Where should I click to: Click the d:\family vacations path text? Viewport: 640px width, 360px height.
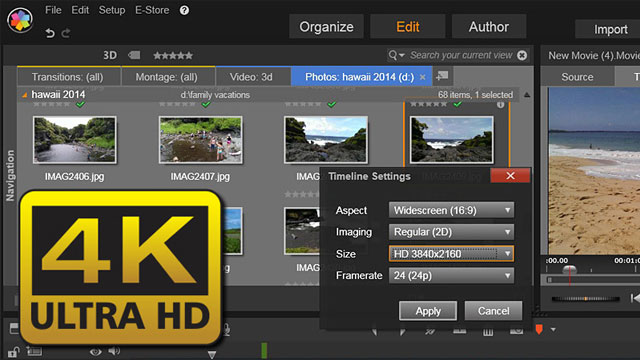pos(215,95)
